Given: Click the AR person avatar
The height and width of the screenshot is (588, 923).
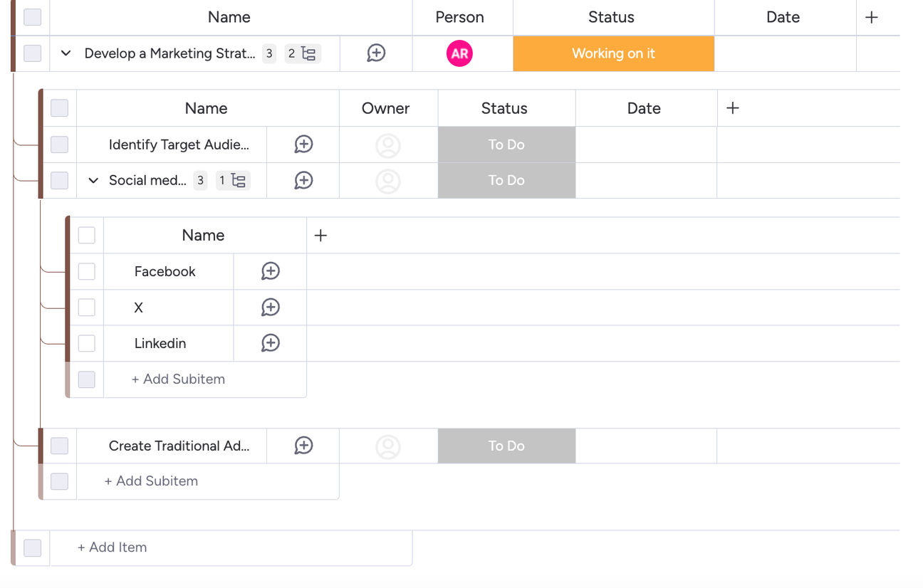Looking at the screenshot, I should pos(461,53).
